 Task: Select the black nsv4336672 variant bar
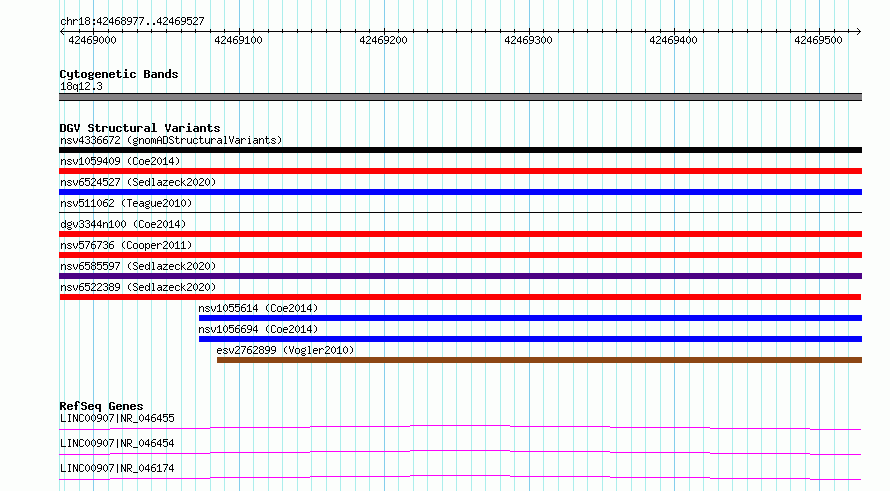coord(460,150)
